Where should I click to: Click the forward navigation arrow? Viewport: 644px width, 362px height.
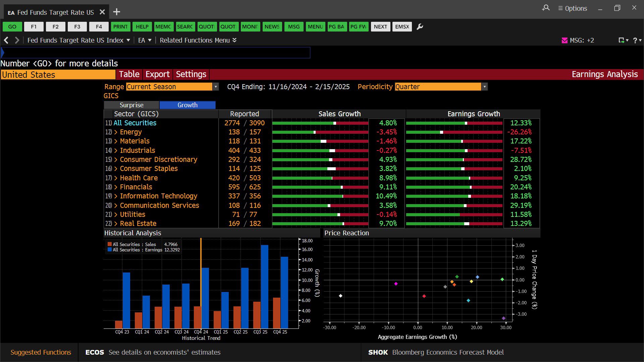pyautogui.click(x=17, y=40)
